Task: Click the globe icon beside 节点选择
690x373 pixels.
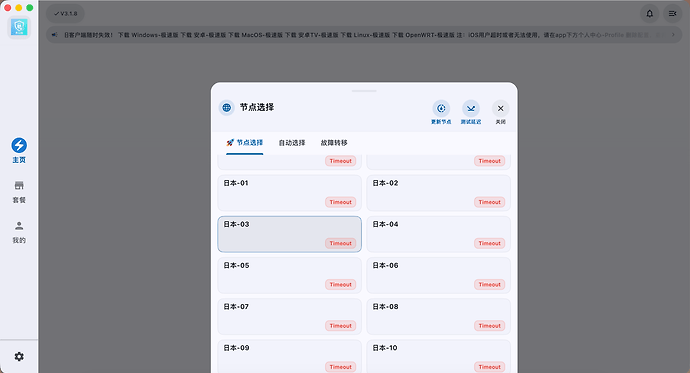Action: [x=227, y=107]
